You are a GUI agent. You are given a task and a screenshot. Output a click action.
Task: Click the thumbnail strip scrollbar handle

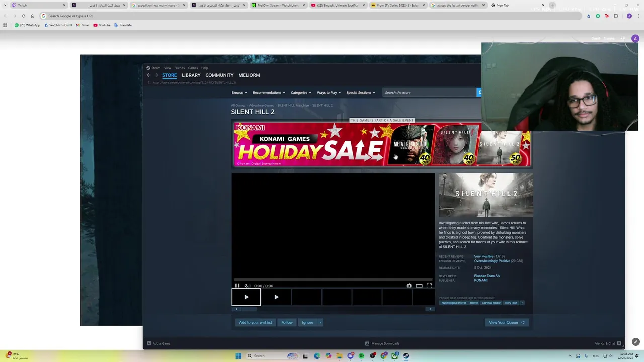[250, 309]
